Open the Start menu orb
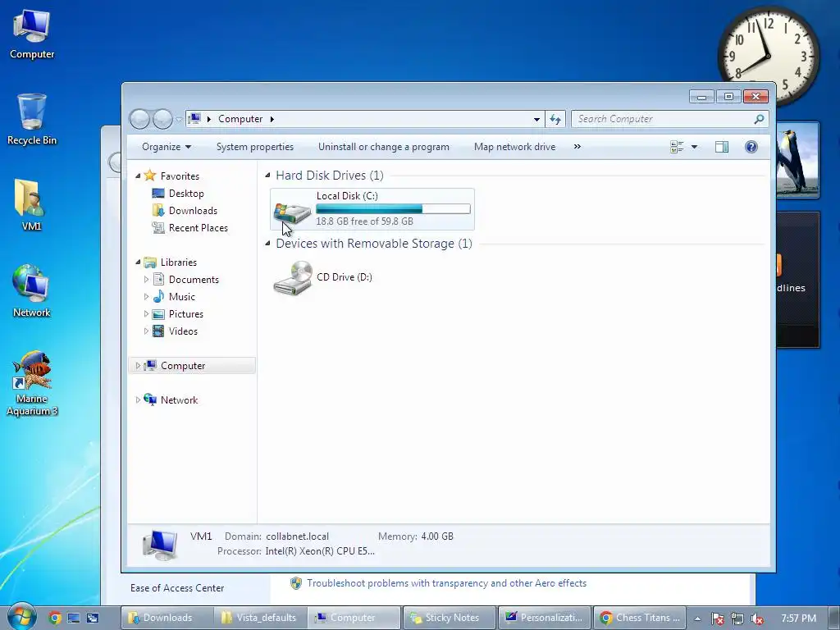The width and height of the screenshot is (840, 630). [x=21, y=617]
